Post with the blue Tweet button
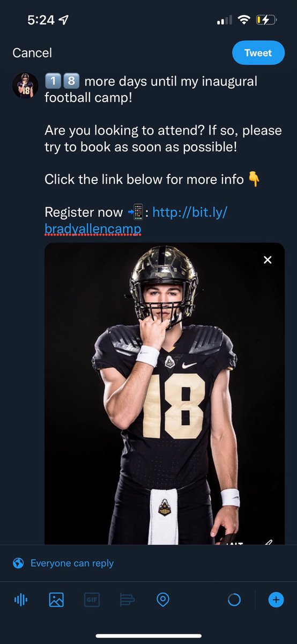The image size is (297, 644). coord(258,53)
